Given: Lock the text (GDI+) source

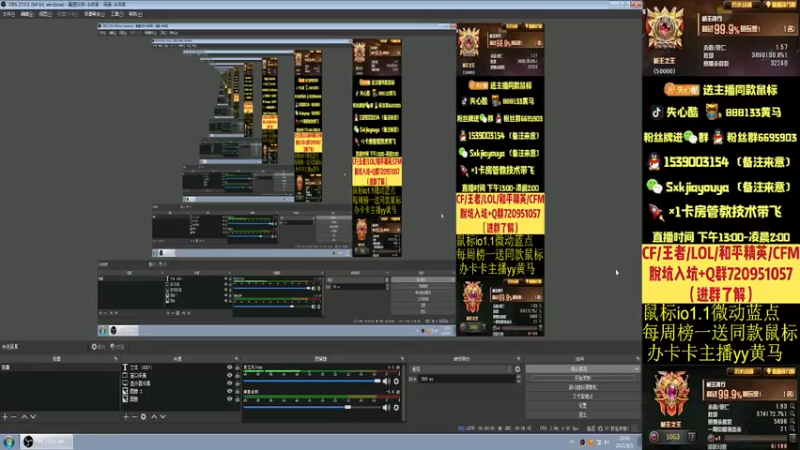Looking at the screenshot, I should coord(237,367).
